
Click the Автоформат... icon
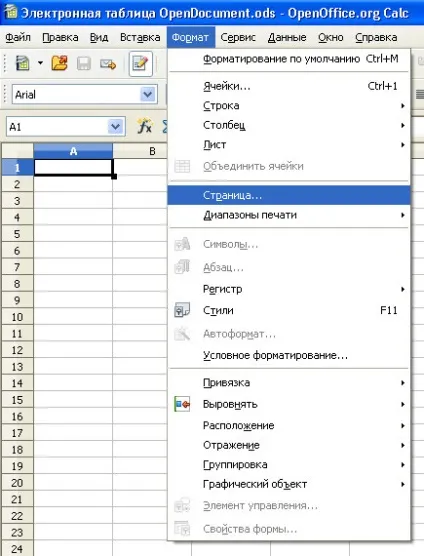pyautogui.click(x=182, y=334)
